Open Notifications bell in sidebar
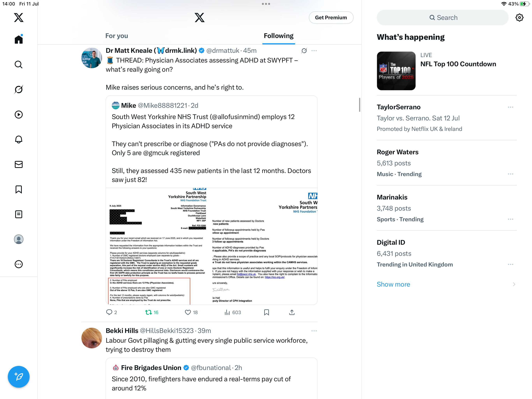The width and height of the screenshot is (532, 399). 18,139
